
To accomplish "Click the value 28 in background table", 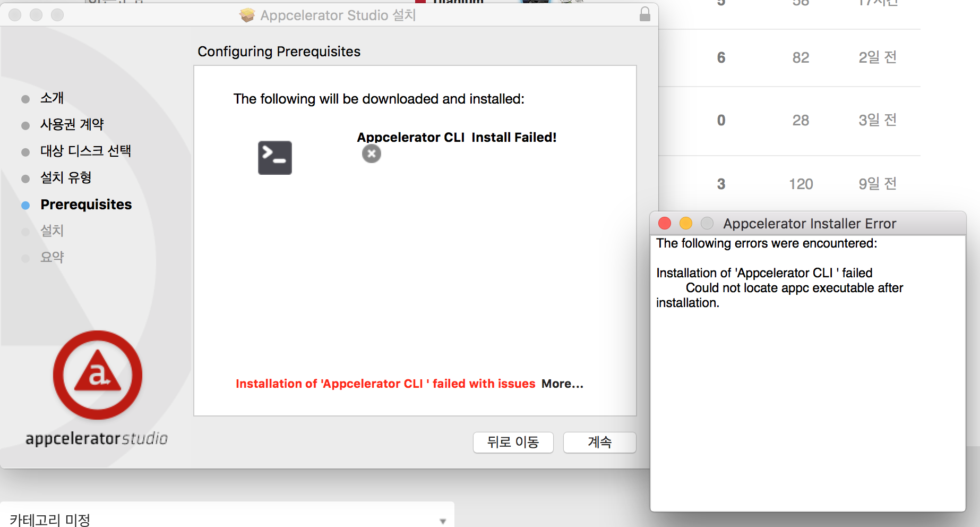I will 801,120.
